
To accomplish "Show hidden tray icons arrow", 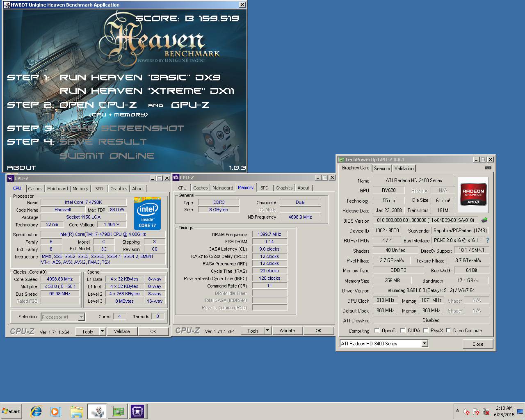I will click(457, 411).
